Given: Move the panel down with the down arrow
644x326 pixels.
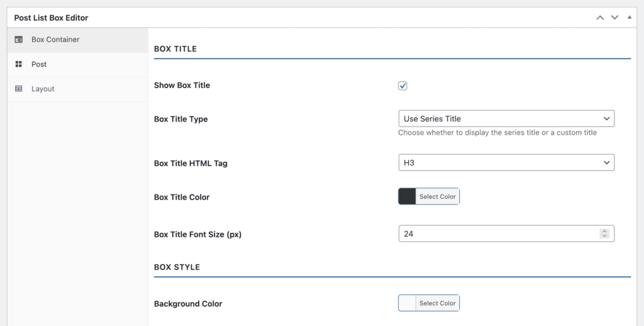Looking at the screenshot, I should 614,18.
